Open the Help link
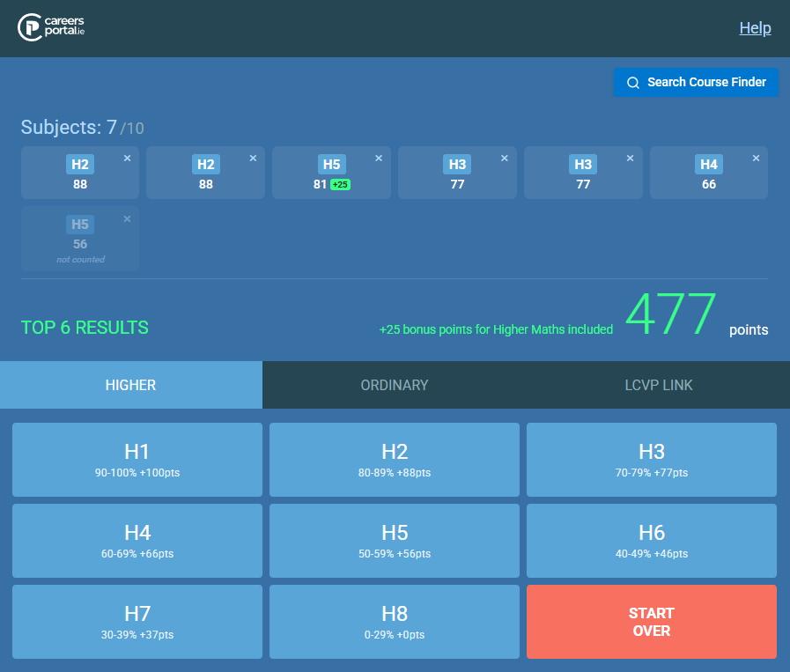 tap(755, 27)
